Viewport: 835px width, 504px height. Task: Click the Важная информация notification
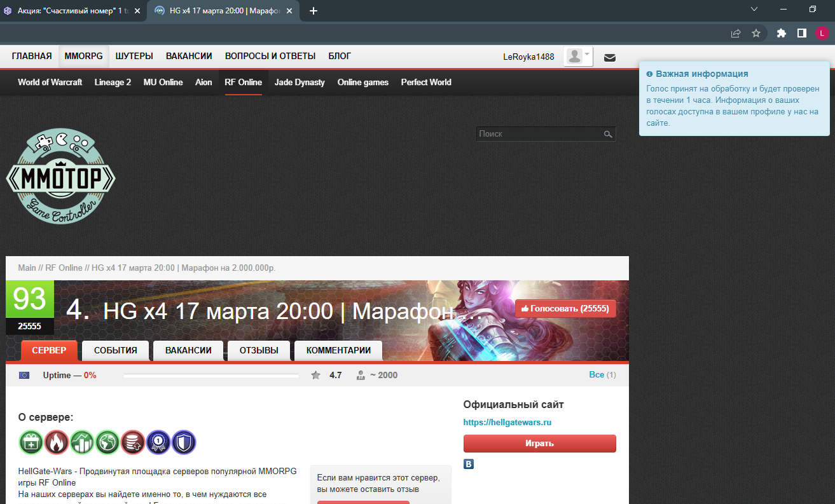(735, 99)
